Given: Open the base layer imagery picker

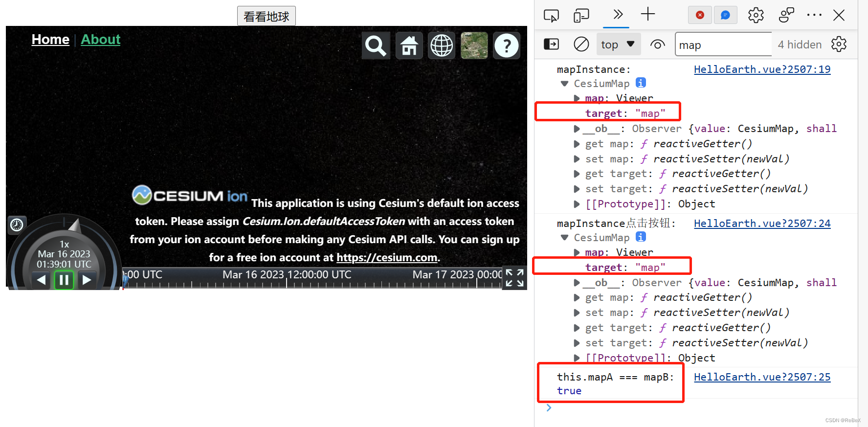Looking at the screenshot, I should pyautogui.click(x=474, y=45).
